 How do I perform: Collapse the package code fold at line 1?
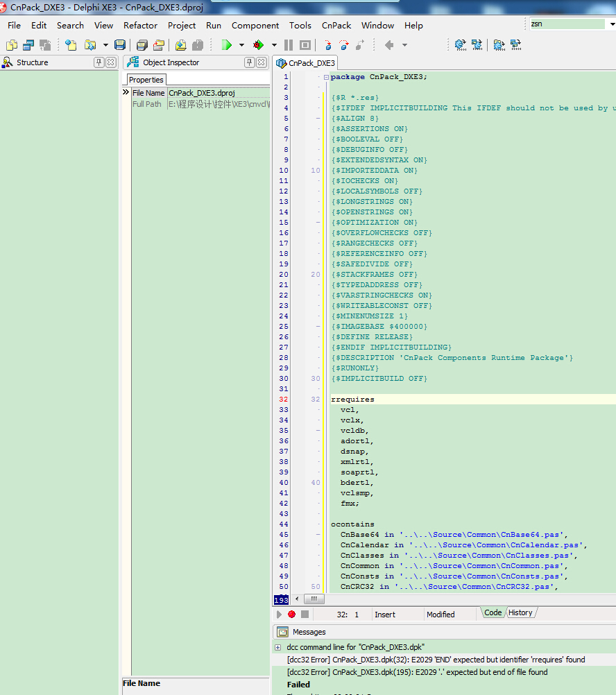coord(327,77)
